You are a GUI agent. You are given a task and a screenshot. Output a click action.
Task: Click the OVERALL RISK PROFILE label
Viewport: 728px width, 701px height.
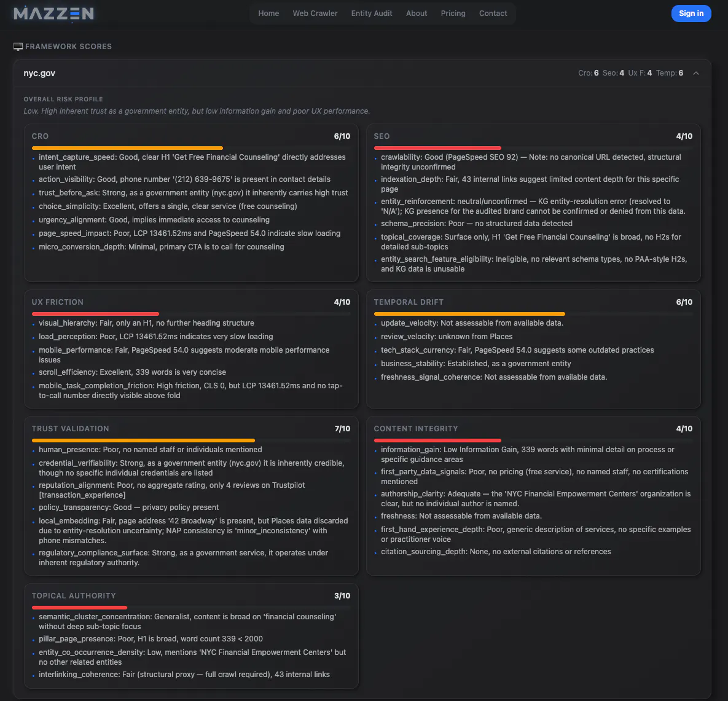(x=63, y=100)
